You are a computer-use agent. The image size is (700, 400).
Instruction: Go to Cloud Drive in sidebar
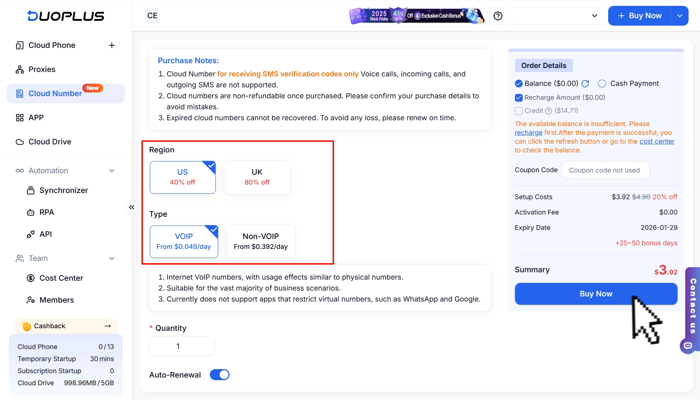point(49,142)
